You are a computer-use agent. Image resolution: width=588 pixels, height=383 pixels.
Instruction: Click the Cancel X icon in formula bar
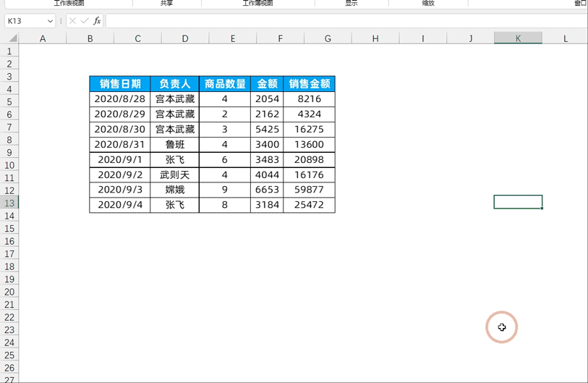coord(73,21)
